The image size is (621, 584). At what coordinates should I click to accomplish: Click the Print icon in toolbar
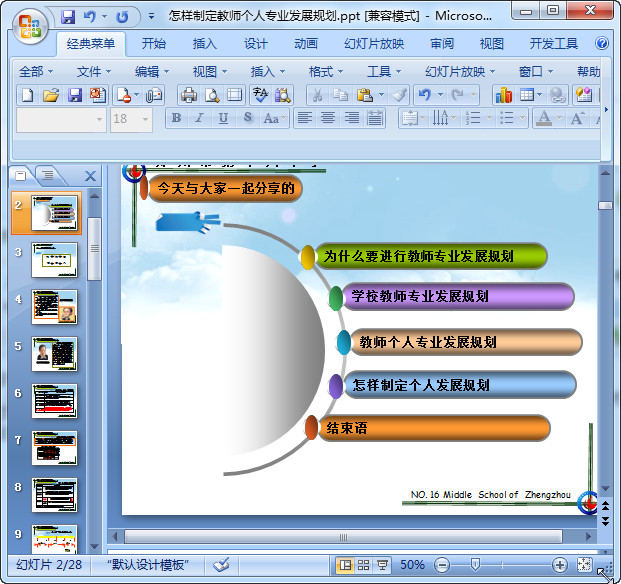[x=188, y=95]
